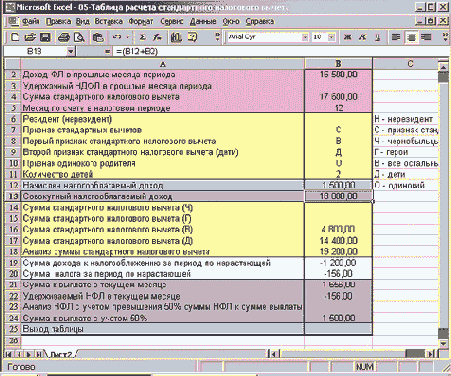Click the Paste clipboard icon
This screenshot has width=451, height=376.
[98, 37]
